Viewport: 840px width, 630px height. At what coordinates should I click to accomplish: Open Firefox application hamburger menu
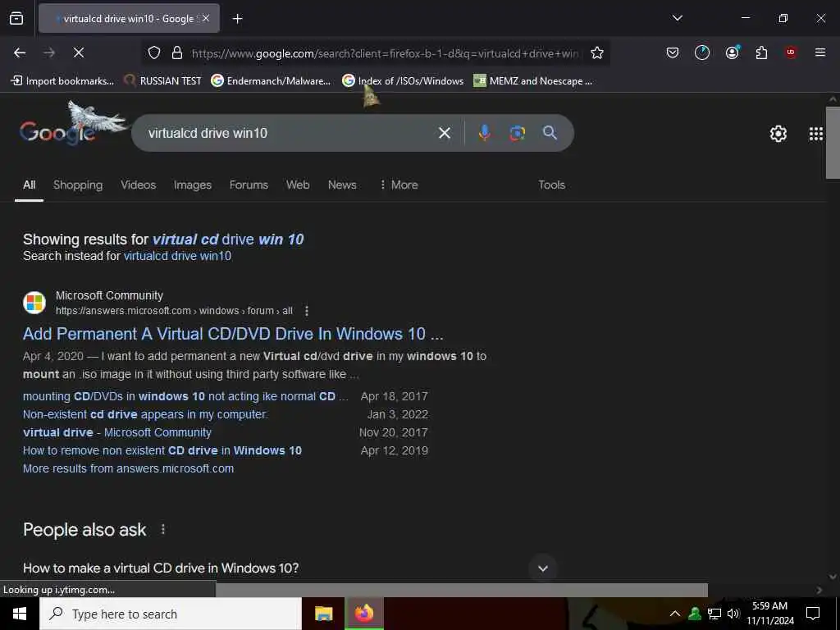pos(819,52)
